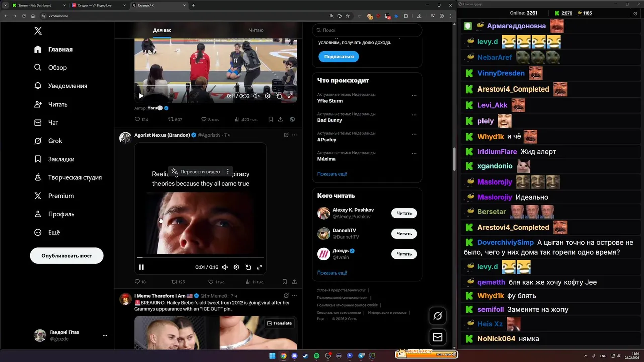644x362 pixels.
Task: Open the Читать sidebar item
Action: [51, 104]
